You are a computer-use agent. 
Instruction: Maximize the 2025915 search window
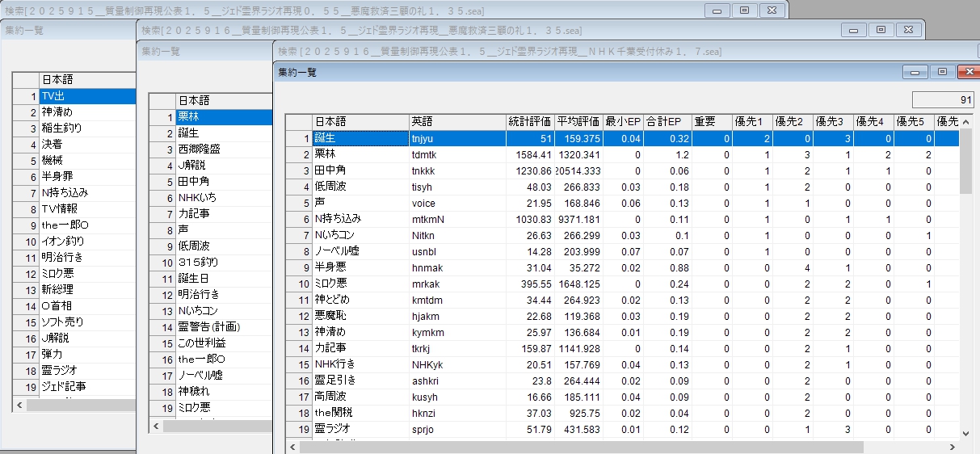743,11
